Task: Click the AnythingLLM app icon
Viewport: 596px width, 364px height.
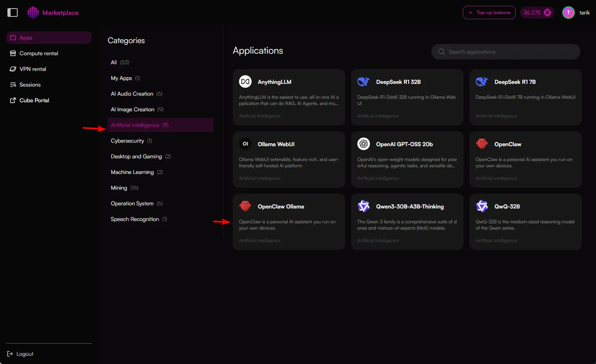Action: click(x=245, y=81)
